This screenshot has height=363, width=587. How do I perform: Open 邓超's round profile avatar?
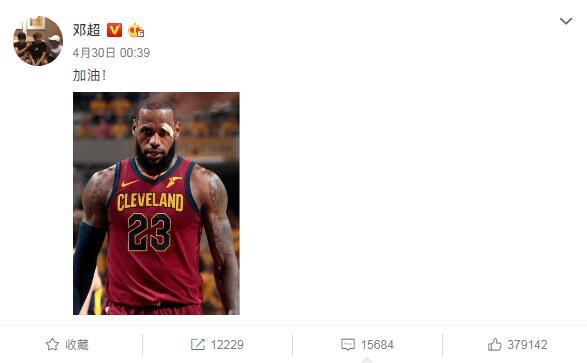tap(38, 41)
